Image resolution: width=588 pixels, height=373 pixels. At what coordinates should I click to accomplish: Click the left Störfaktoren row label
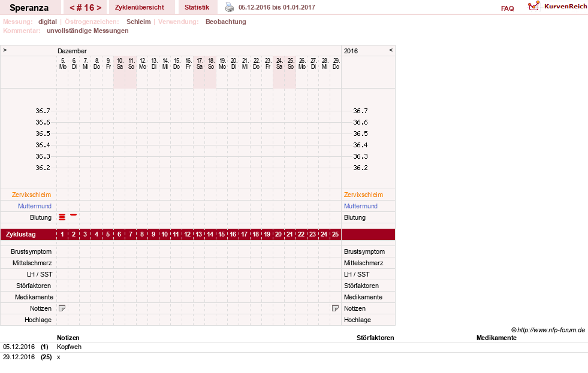[34, 286]
